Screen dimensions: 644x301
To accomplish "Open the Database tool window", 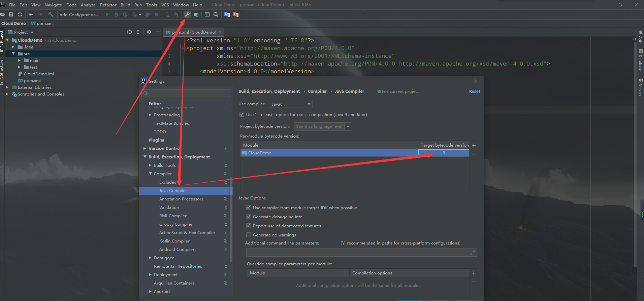I will (x=640, y=60).
